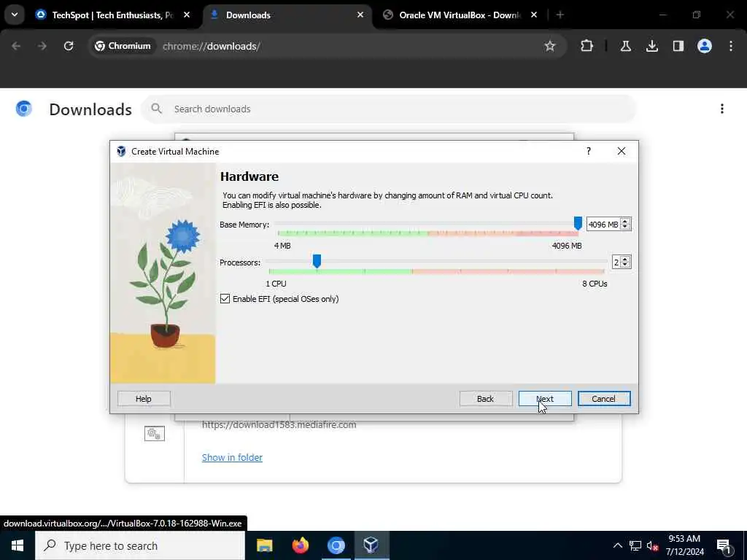This screenshot has width=747, height=560.
Task: Click the downloaded file icon in list
Action: point(155,433)
